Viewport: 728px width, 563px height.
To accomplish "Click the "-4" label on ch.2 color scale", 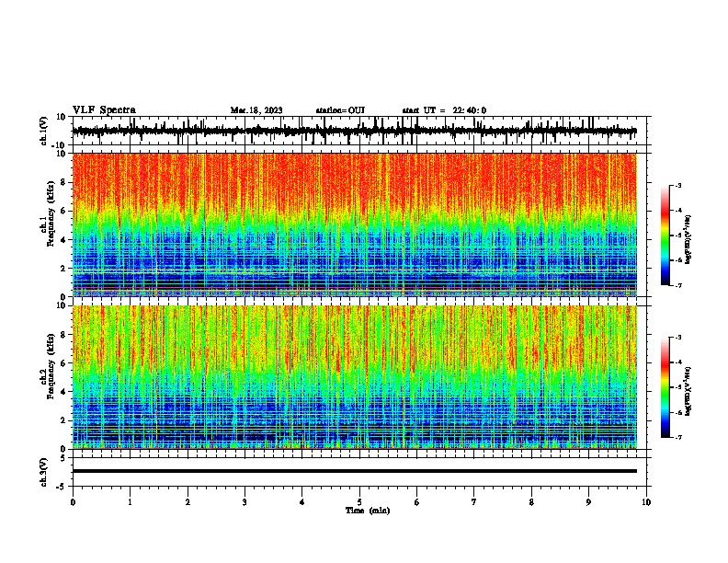I will point(677,362).
